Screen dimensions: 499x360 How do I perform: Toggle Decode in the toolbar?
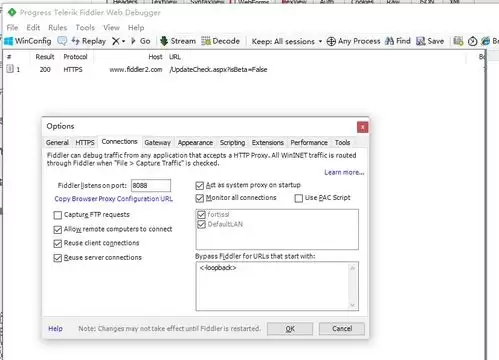[221, 41]
